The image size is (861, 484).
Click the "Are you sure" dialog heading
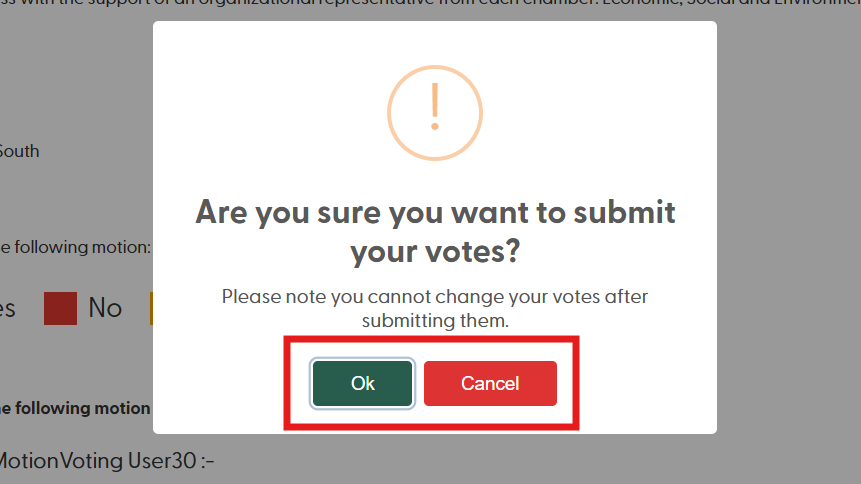coord(434,231)
